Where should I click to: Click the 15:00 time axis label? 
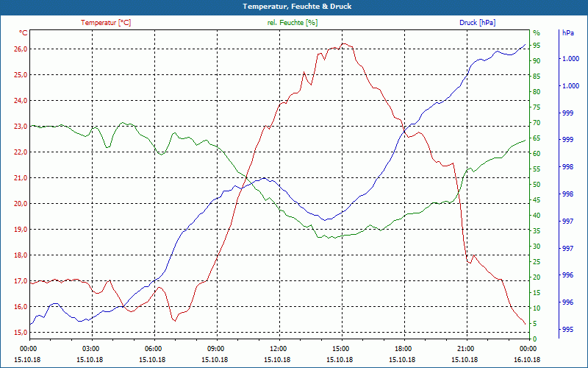tap(340, 349)
